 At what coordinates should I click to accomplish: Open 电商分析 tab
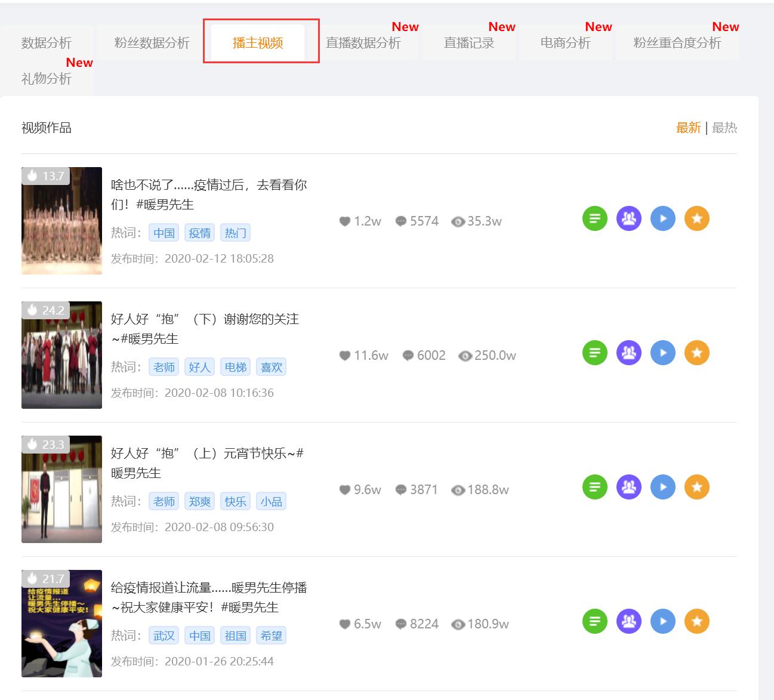(x=565, y=43)
